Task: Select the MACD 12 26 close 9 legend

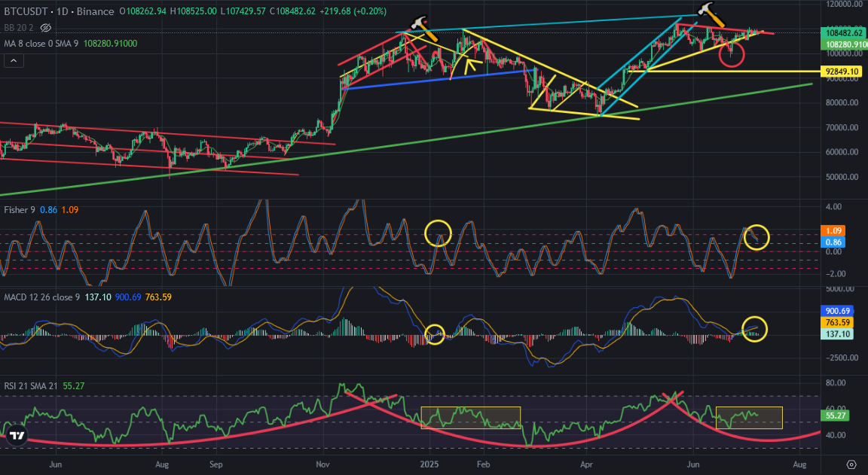Action: coord(41,297)
